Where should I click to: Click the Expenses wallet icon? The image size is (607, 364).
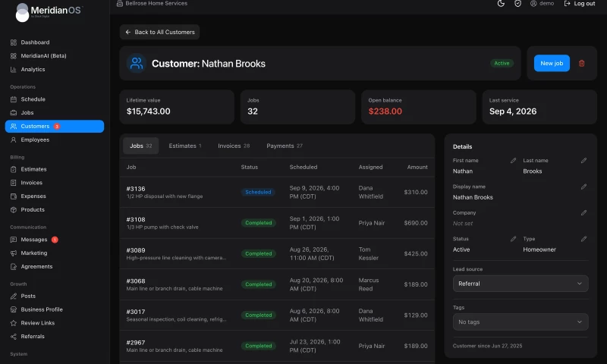(x=14, y=196)
